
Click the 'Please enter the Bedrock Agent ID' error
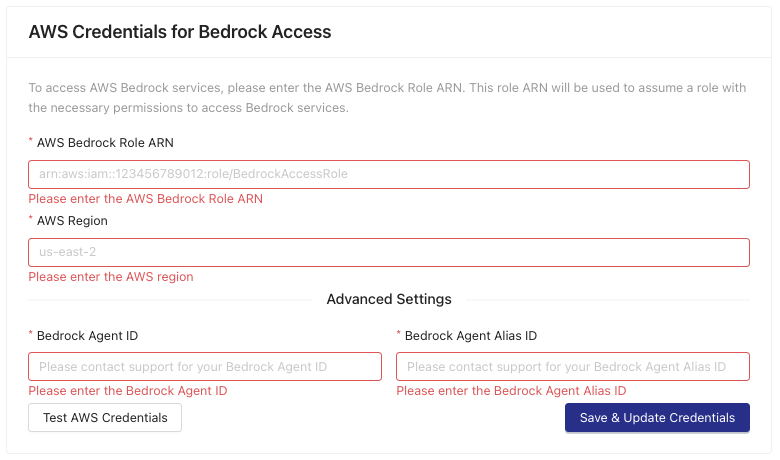128,391
